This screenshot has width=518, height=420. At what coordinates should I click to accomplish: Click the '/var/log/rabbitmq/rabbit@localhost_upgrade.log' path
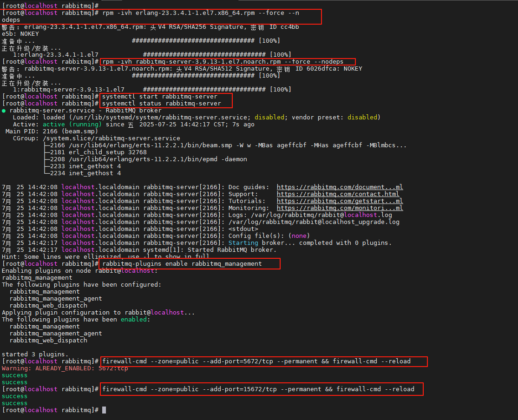(314, 222)
